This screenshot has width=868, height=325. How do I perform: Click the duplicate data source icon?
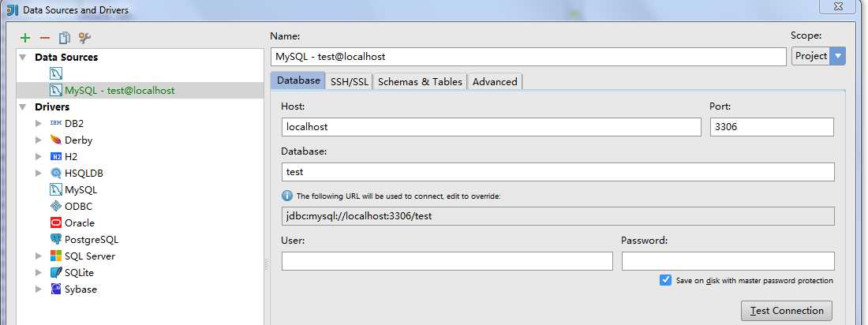(65, 38)
